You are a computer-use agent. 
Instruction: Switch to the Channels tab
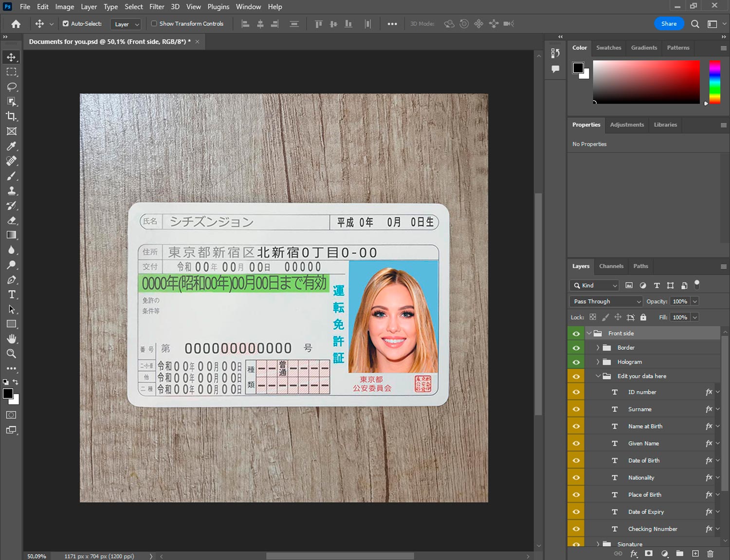(611, 266)
